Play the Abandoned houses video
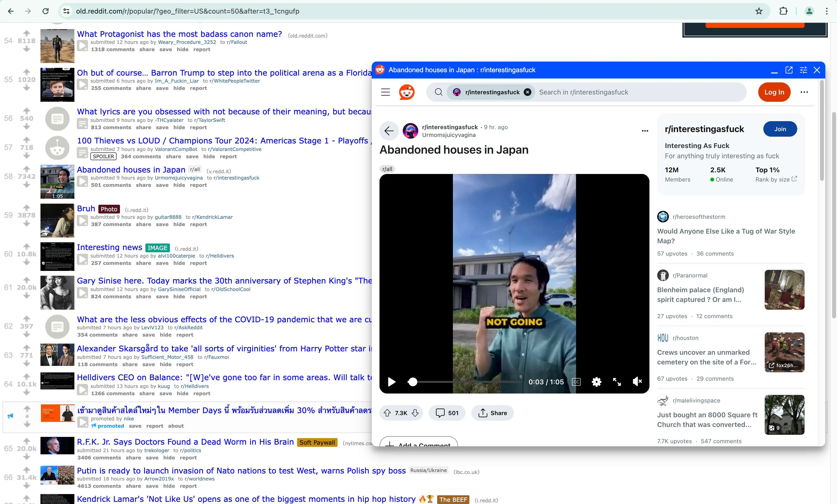Viewport: 837px width, 504px height. pos(392,382)
